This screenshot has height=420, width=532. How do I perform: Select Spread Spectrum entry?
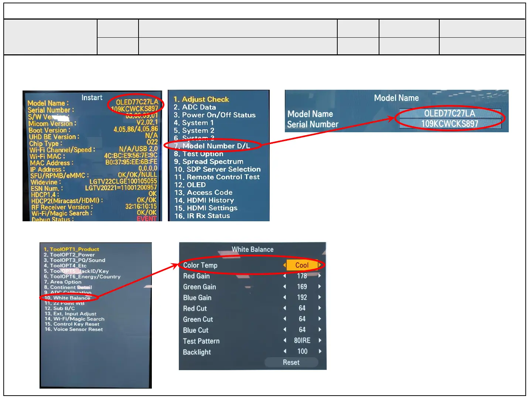208,161
